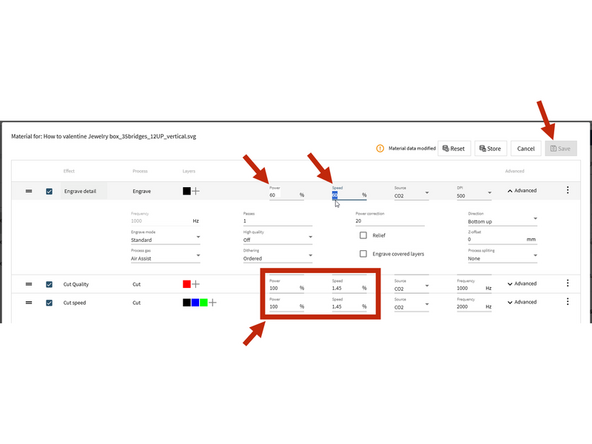Uncheck the Cut Quality row checkbox
Viewport: 592px width, 444px height.
[x=49, y=284]
